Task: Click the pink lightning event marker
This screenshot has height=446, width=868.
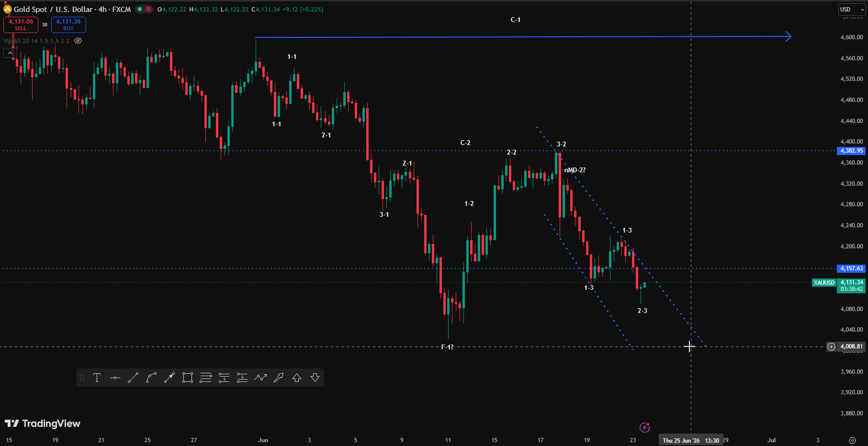Action: 644,427
